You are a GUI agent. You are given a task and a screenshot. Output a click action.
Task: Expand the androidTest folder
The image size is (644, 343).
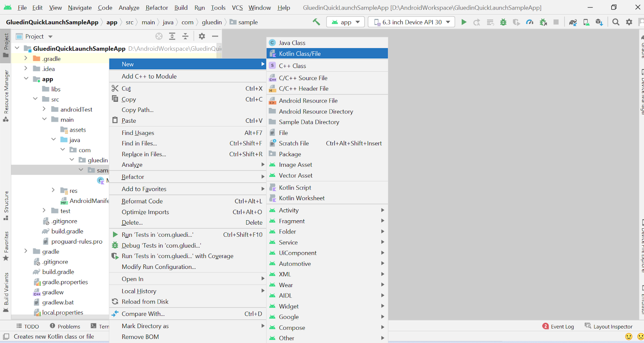tap(44, 109)
